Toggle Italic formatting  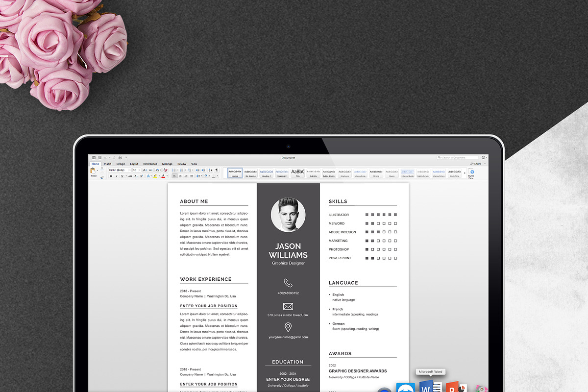pyautogui.click(x=117, y=176)
